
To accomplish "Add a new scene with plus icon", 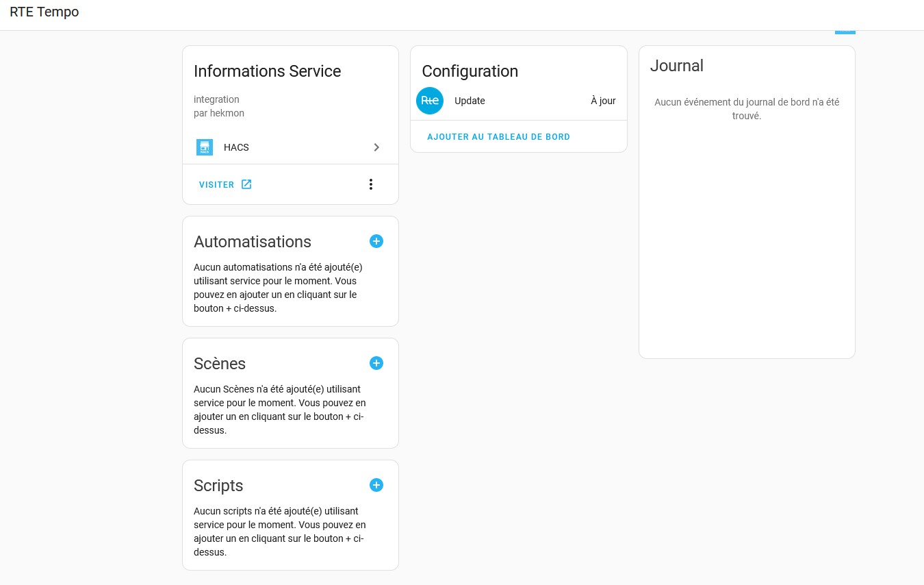I will [x=376, y=363].
